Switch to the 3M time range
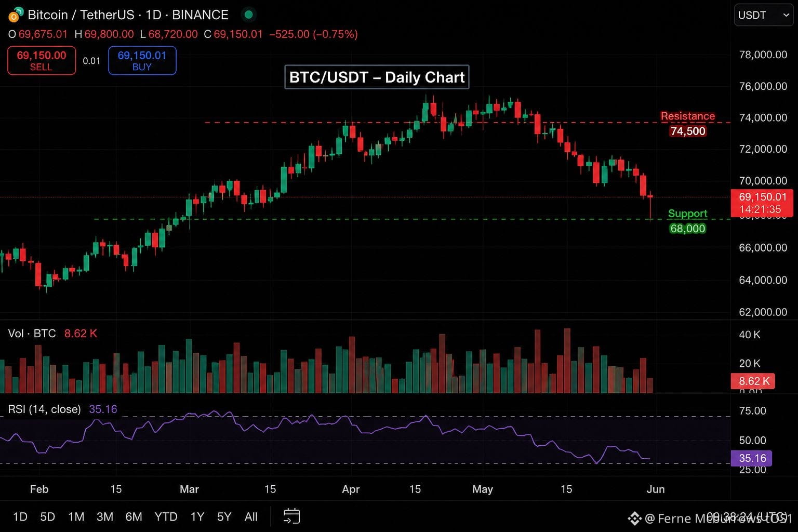798x532 pixels. 105,516
